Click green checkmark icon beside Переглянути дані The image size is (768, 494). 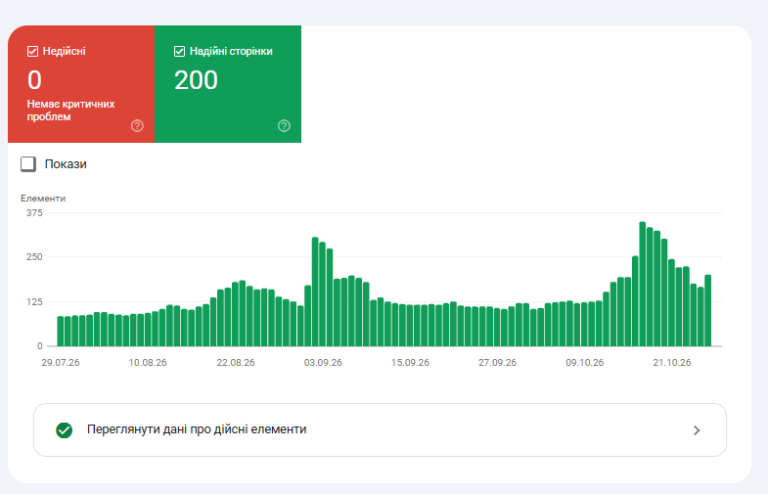[64, 430]
